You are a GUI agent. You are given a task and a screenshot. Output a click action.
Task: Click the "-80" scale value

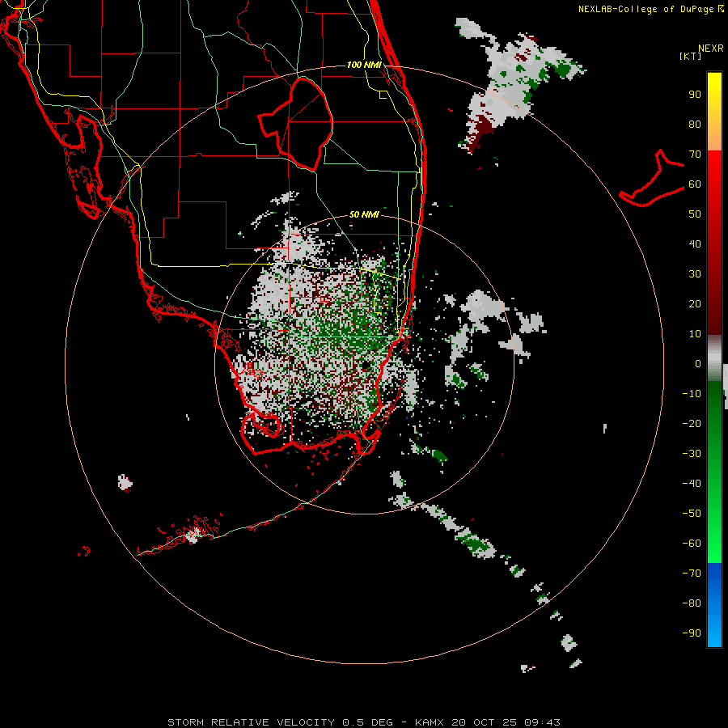[692, 603]
